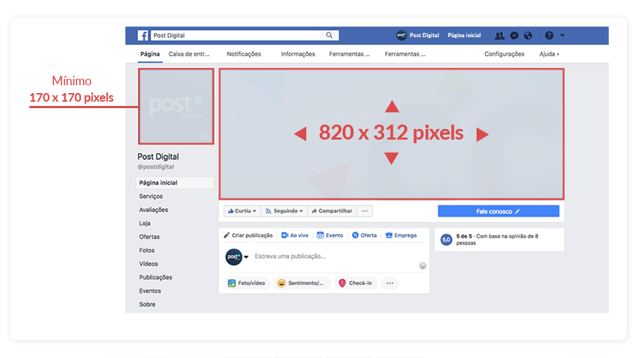Click Post Digital profile avatar in top bar
This screenshot has height=358, width=644.
tap(401, 35)
